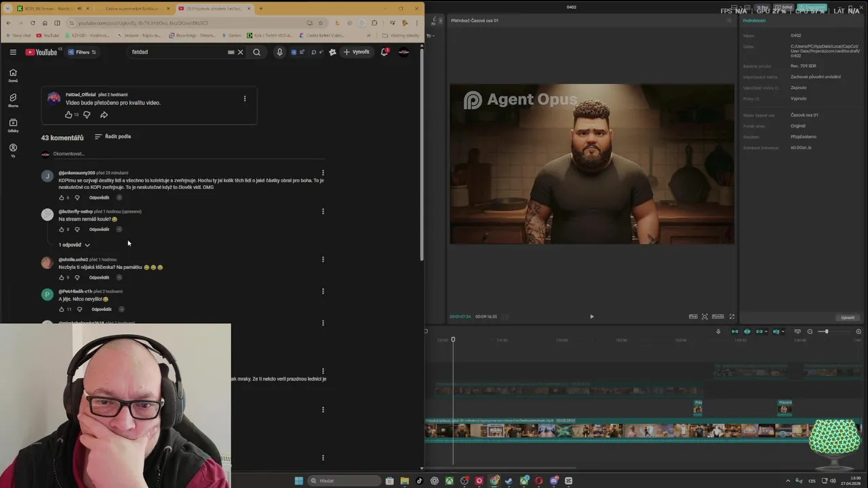
Task: Dislike the @butterfly-os6vp comment
Action: 77,229
